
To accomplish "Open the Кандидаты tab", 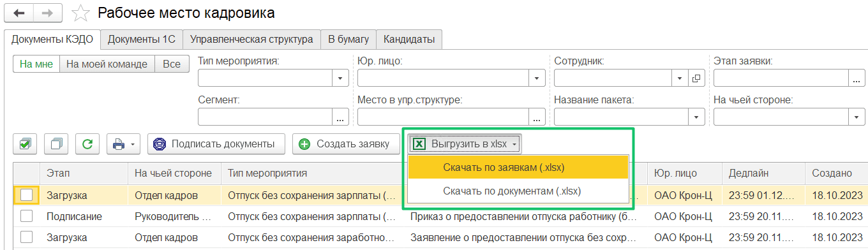I will point(409,39).
